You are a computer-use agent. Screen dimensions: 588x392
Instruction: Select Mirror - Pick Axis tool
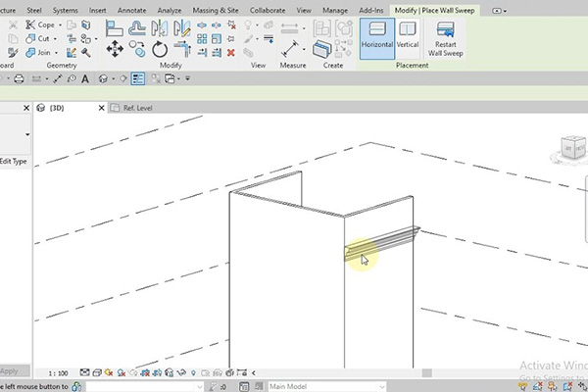click(x=160, y=28)
